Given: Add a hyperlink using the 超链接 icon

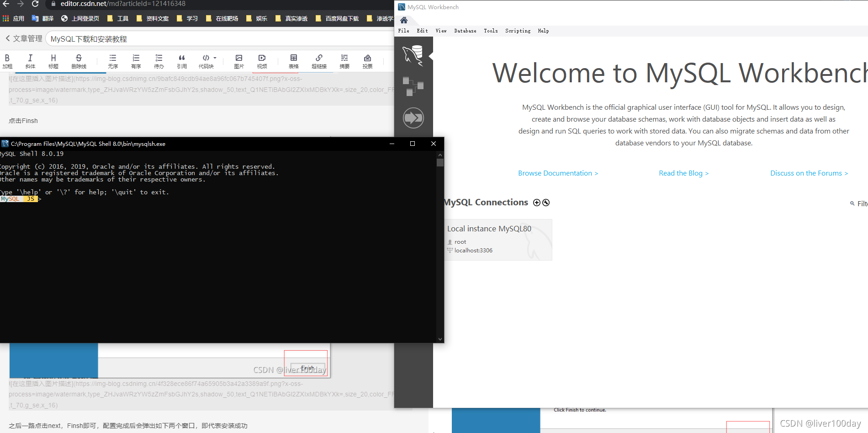Looking at the screenshot, I should pos(319,61).
